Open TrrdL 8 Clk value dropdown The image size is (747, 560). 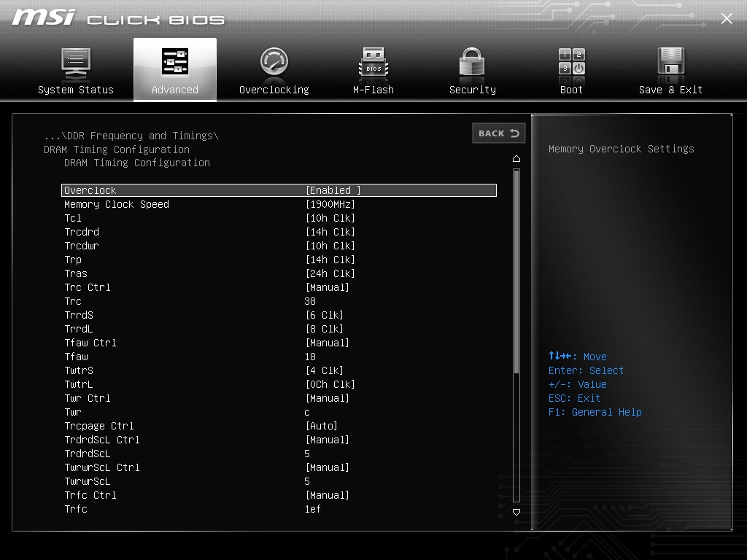click(x=325, y=329)
